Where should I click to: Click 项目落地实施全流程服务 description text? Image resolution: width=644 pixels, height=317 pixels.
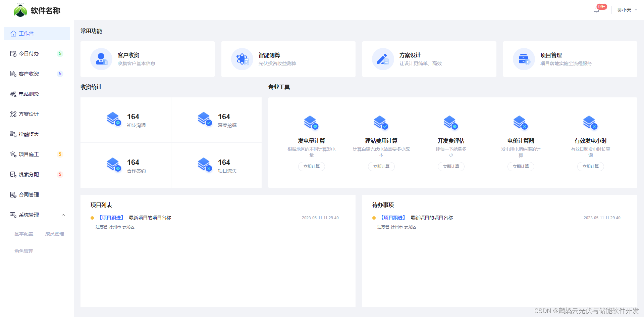point(566,63)
